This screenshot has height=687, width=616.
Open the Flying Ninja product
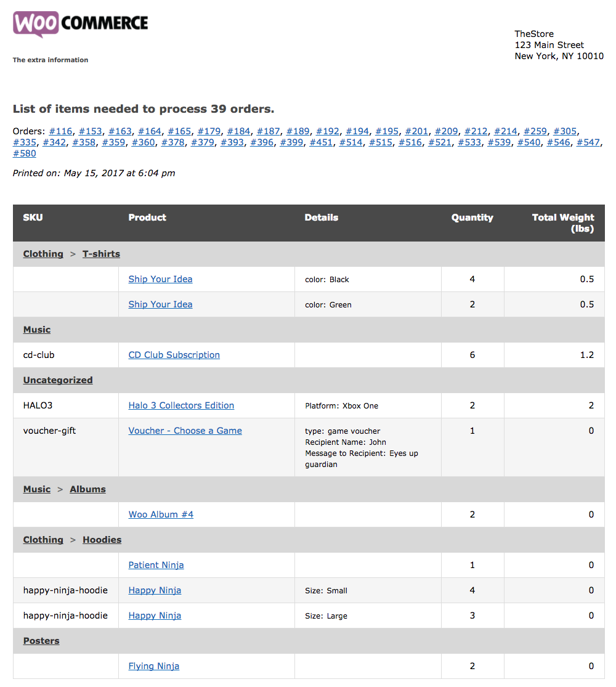(154, 666)
